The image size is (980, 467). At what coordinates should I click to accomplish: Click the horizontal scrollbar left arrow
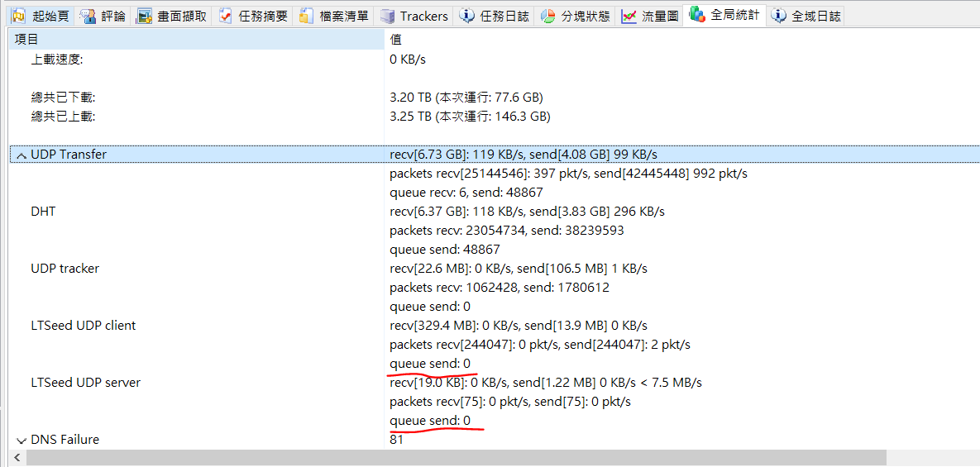point(17,458)
